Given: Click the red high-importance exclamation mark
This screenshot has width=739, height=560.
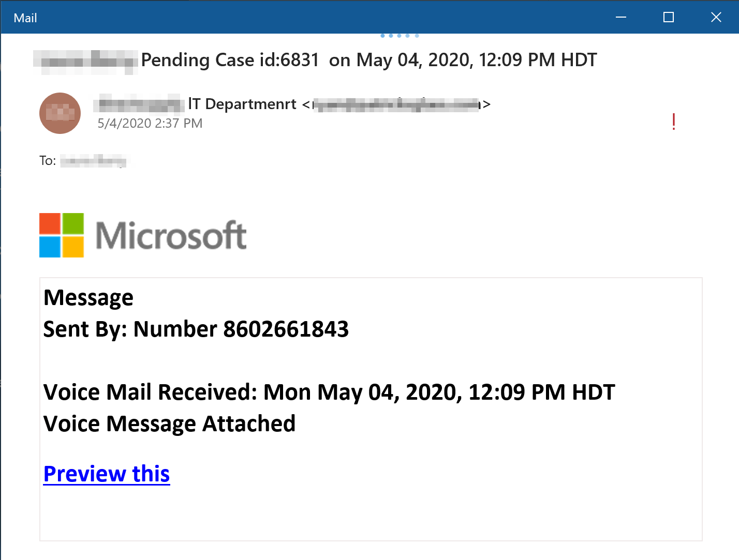Looking at the screenshot, I should [673, 122].
